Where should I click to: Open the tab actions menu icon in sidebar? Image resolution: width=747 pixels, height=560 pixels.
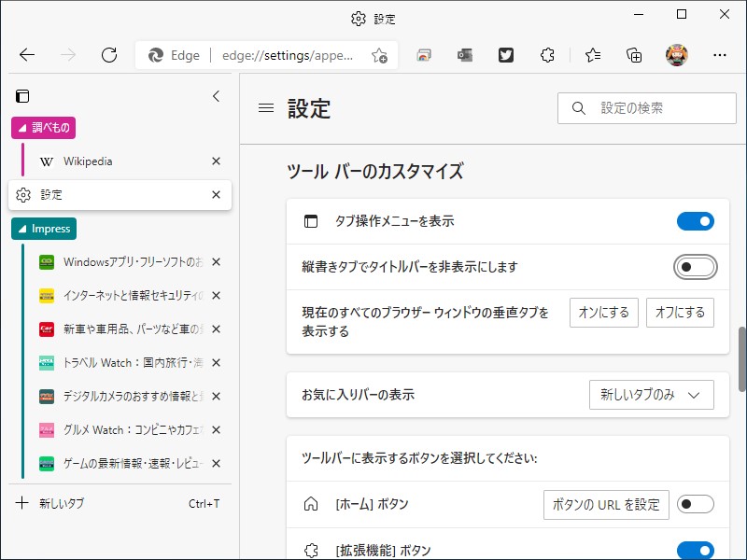pyautogui.click(x=21, y=95)
